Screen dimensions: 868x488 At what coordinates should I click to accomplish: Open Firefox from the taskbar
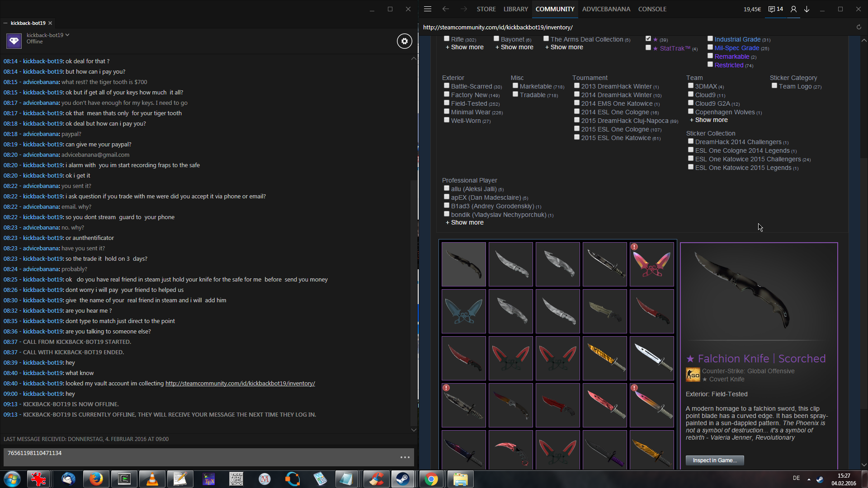pos(96,479)
